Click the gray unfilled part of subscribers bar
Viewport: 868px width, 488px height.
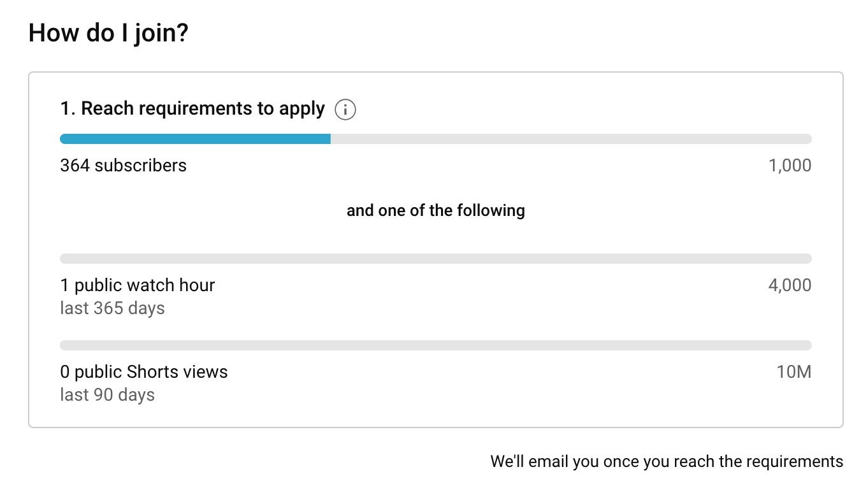(x=570, y=139)
